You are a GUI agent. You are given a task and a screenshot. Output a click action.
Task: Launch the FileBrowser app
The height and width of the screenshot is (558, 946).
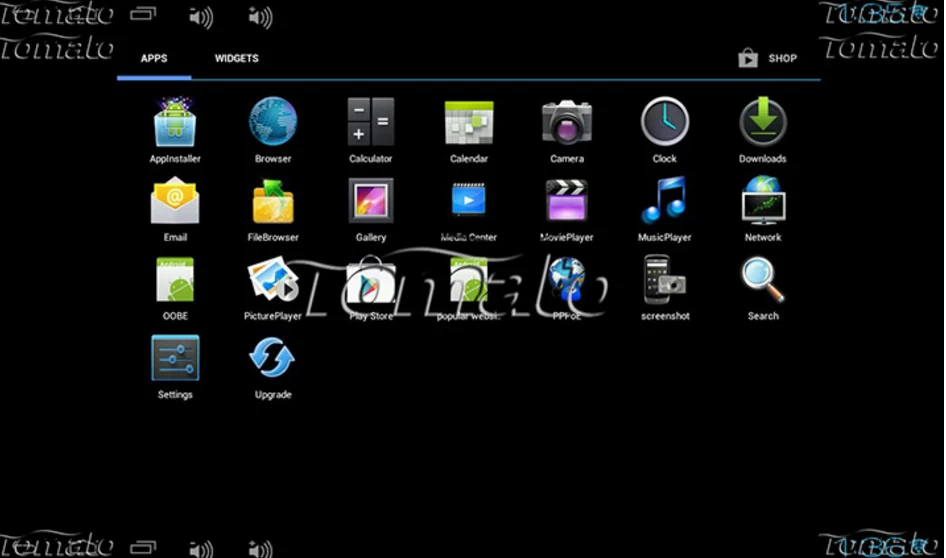(273, 201)
